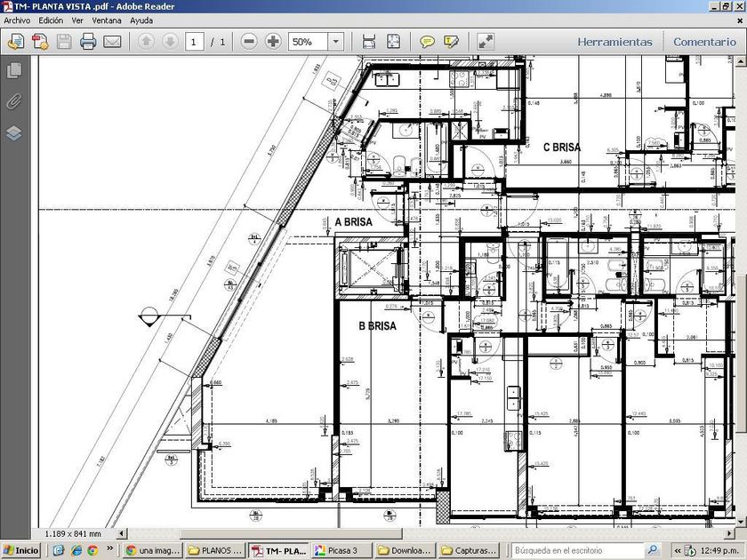Open the zoom percentage dropdown
The image size is (747, 560).
[335, 42]
